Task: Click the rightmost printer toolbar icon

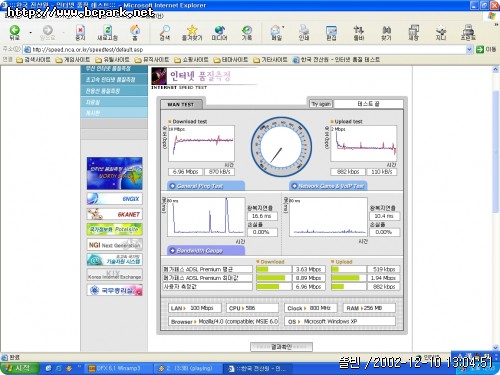Action: [468, 32]
